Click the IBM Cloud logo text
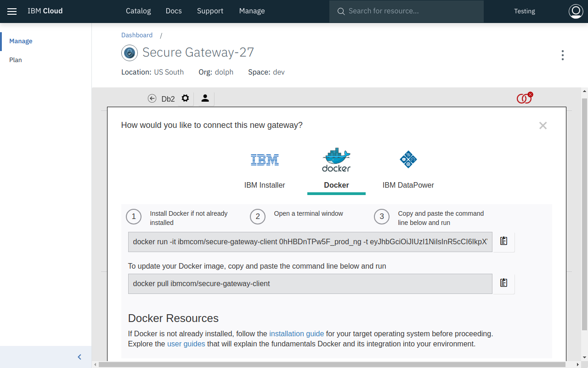 45,11
